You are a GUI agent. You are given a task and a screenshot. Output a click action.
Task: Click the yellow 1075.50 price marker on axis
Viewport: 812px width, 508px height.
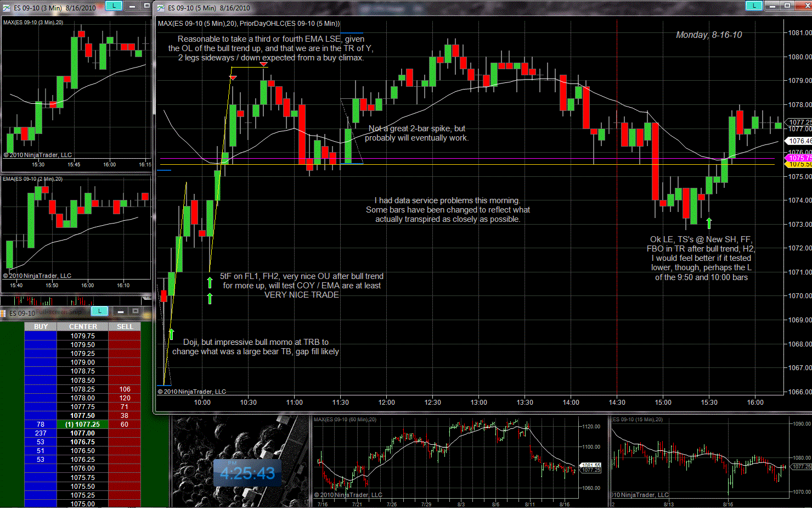(x=799, y=164)
